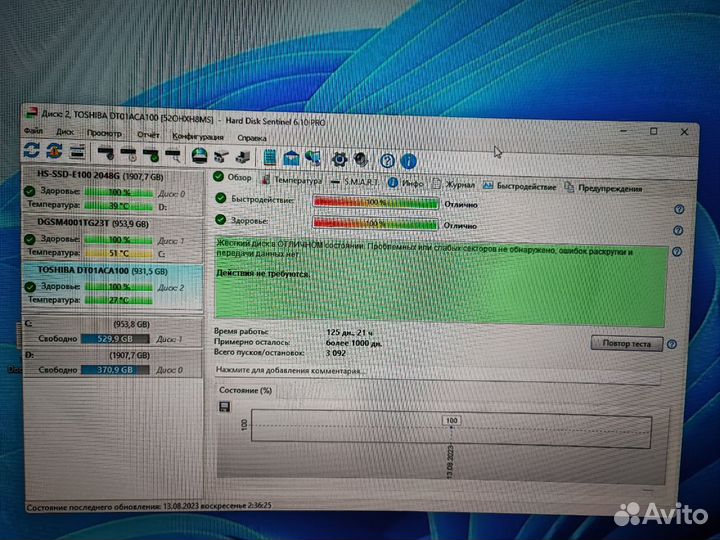Click the dark sphere toolbar icon
The height and width of the screenshot is (540, 720).
[x=361, y=160]
